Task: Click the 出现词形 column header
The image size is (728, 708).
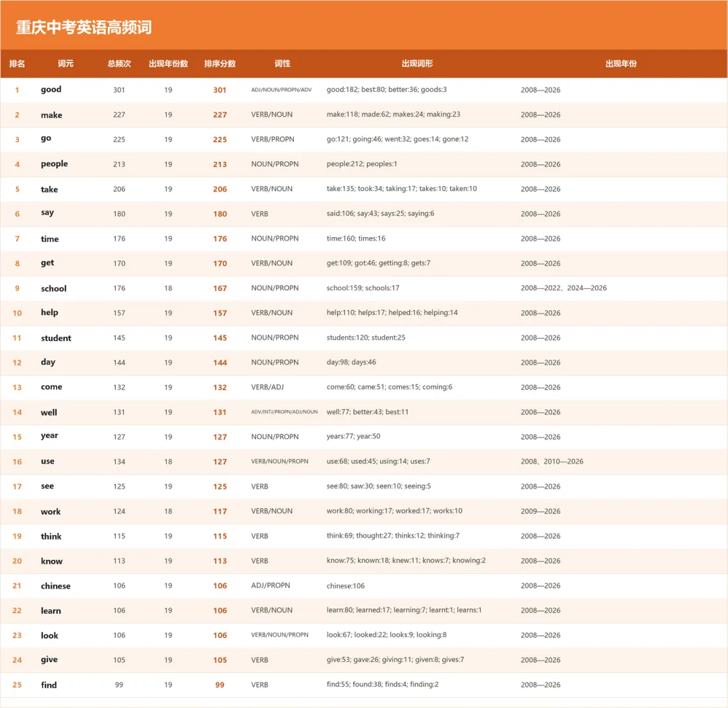Action: coord(417,63)
